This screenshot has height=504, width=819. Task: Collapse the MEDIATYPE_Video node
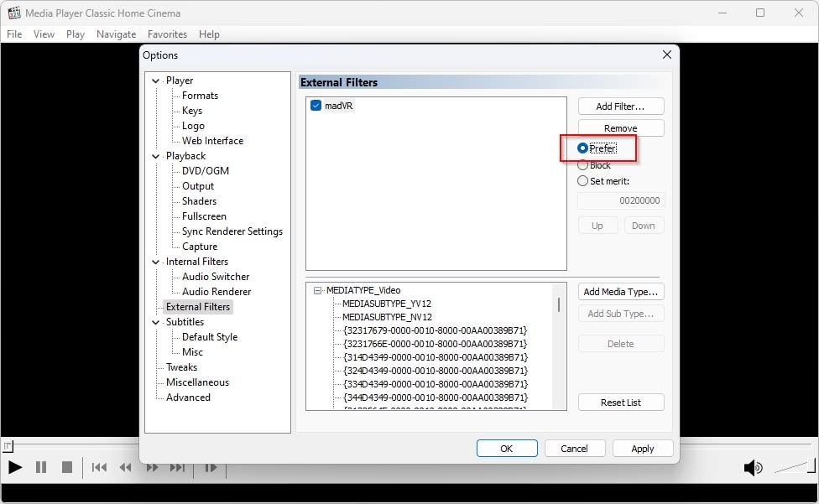[x=317, y=290]
